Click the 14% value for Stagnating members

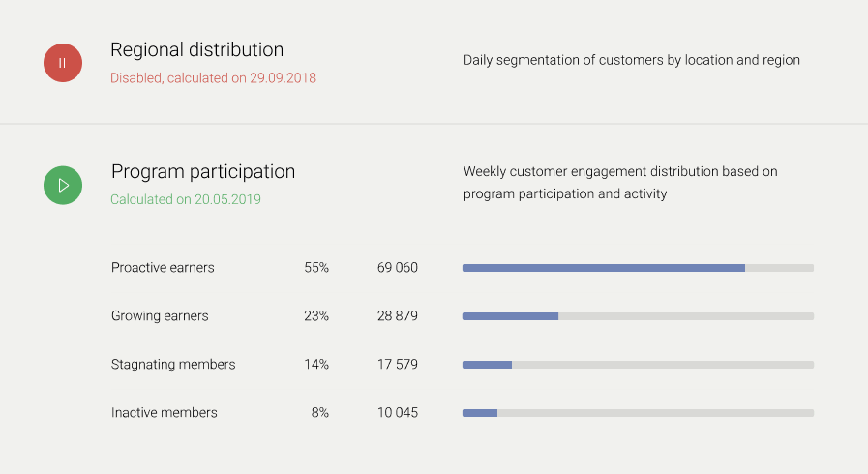click(x=316, y=365)
